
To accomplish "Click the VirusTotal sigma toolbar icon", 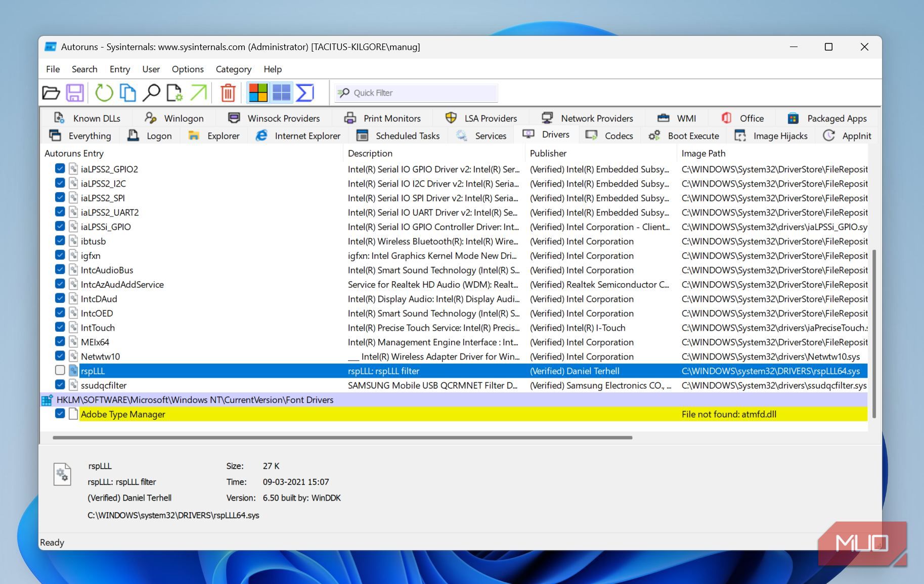I will [x=305, y=93].
